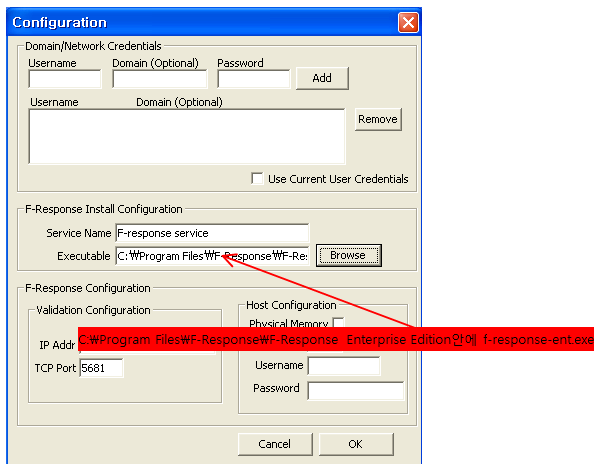609x466 pixels.
Task: Confirm settings with the OK button
Action: pos(356,444)
